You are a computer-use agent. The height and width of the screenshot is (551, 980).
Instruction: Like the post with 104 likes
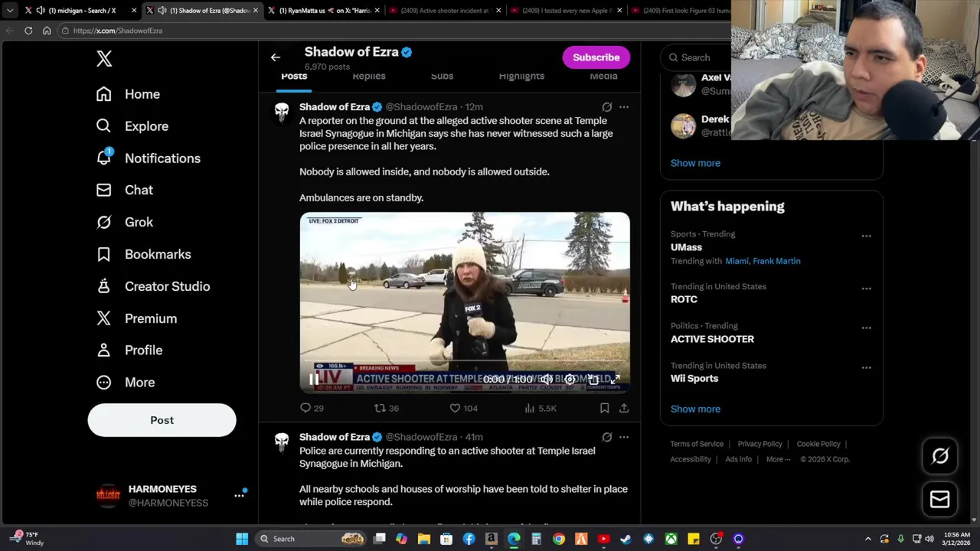pyautogui.click(x=463, y=409)
